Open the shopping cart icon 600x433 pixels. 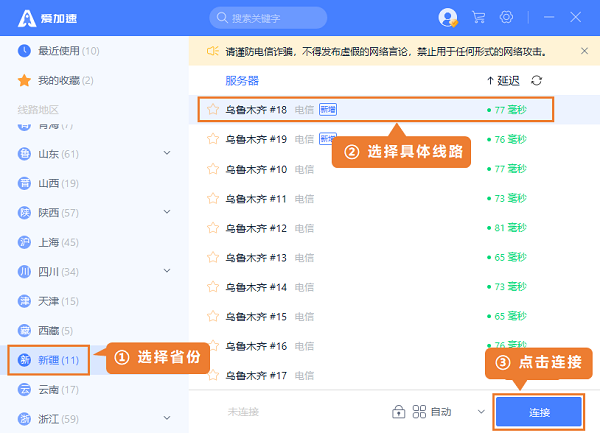[478, 17]
